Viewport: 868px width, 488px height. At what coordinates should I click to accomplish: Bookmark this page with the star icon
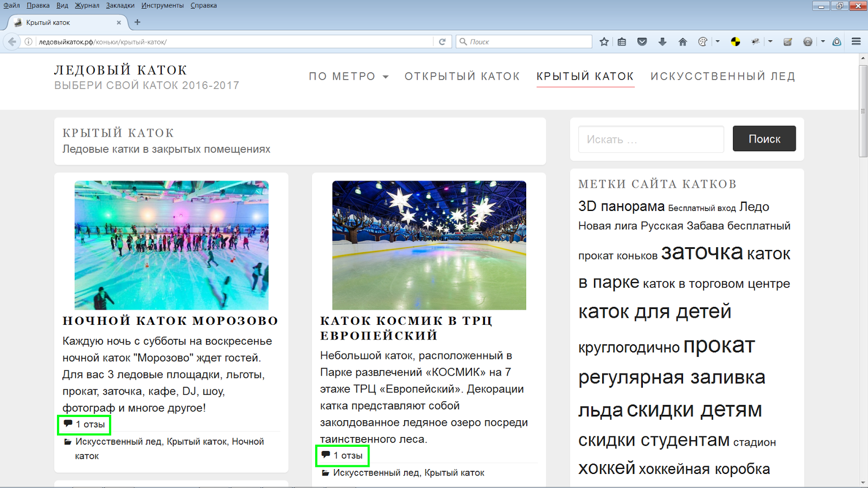tap(604, 42)
